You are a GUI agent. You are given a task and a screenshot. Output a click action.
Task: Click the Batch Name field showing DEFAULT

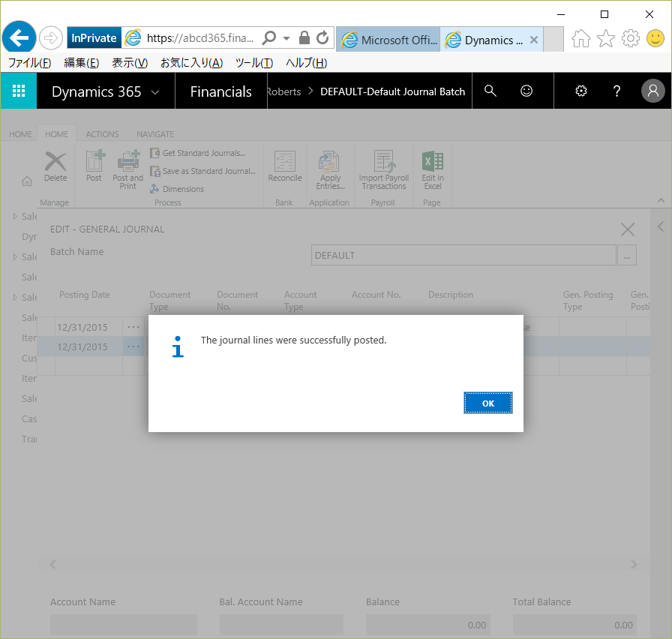click(463, 256)
